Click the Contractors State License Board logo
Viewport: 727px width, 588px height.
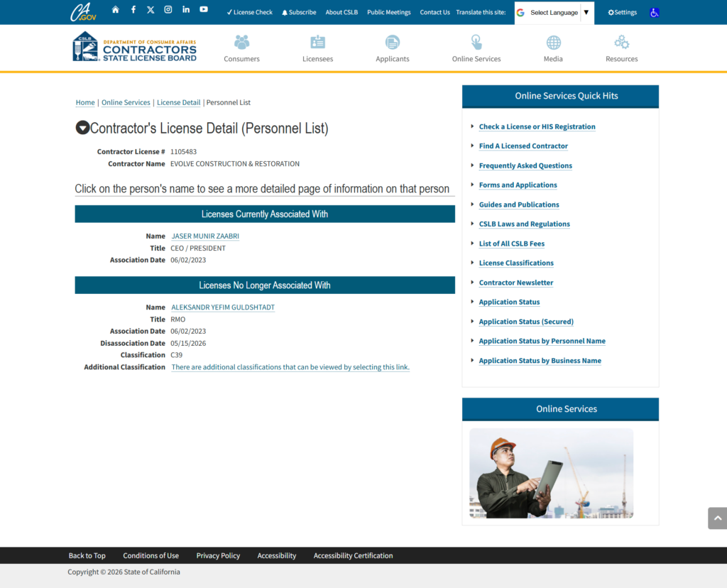tap(134, 46)
